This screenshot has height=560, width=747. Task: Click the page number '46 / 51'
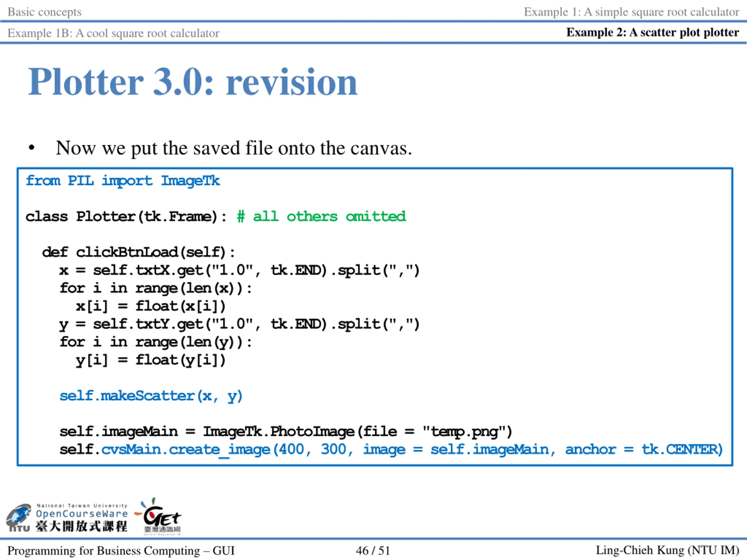[x=373, y=551]
